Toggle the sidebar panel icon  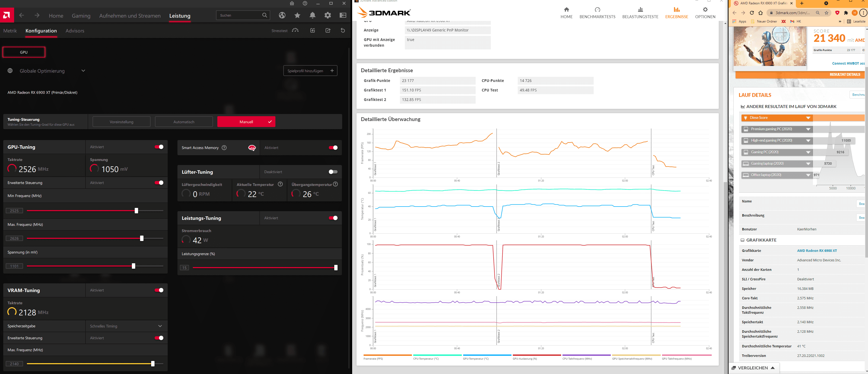click(343, 15)
